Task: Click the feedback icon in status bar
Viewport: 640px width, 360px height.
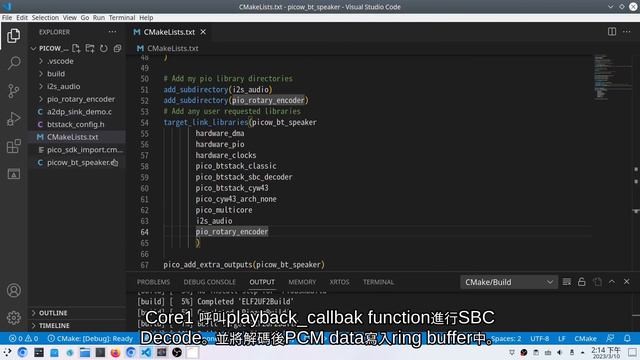Action: pyautogui.click(x=610, y=338)
